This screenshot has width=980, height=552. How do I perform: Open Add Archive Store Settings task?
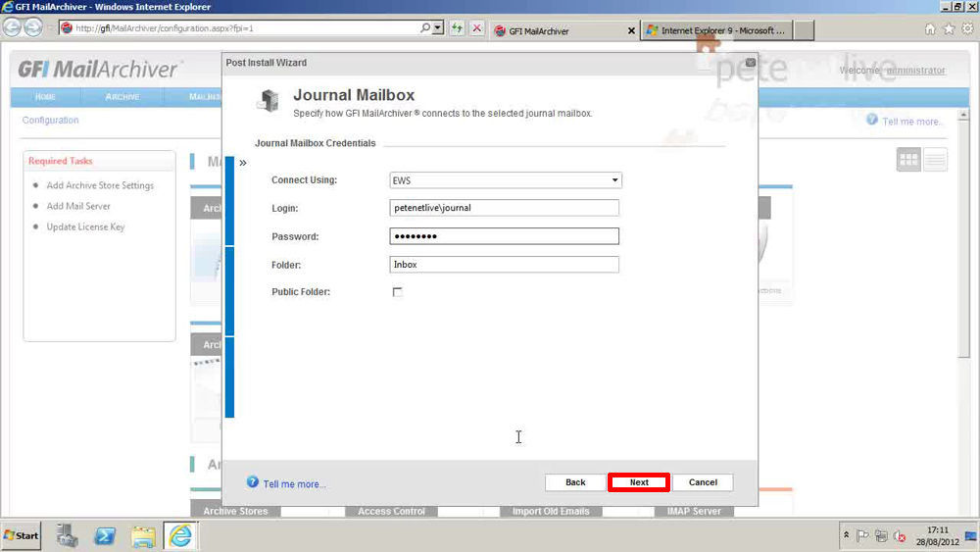tap(100, 185)
